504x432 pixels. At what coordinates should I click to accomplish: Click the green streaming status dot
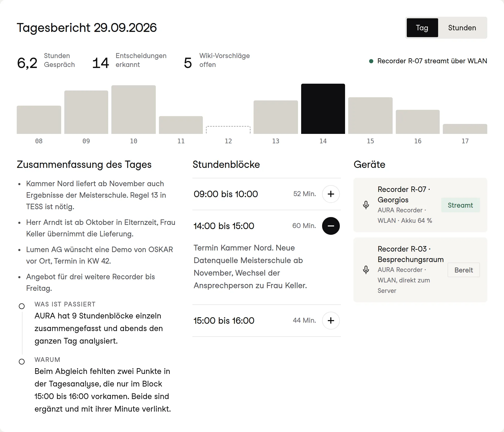pos(371,61)
